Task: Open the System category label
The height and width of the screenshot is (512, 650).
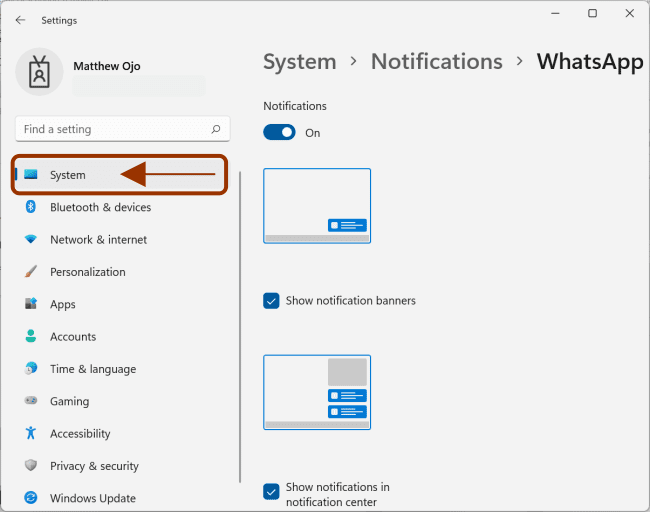Action: [x=68, y=175]
